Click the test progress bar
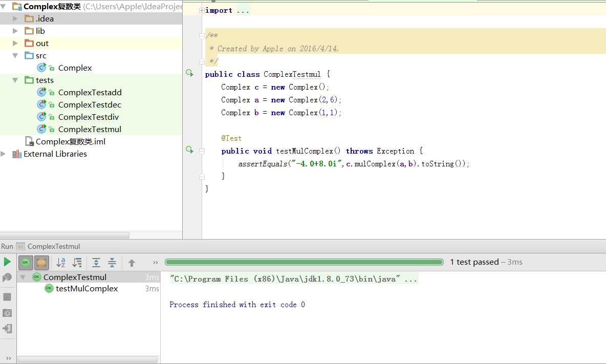The height and width of the screenshot is (364, 606). [x=304, y=262]
